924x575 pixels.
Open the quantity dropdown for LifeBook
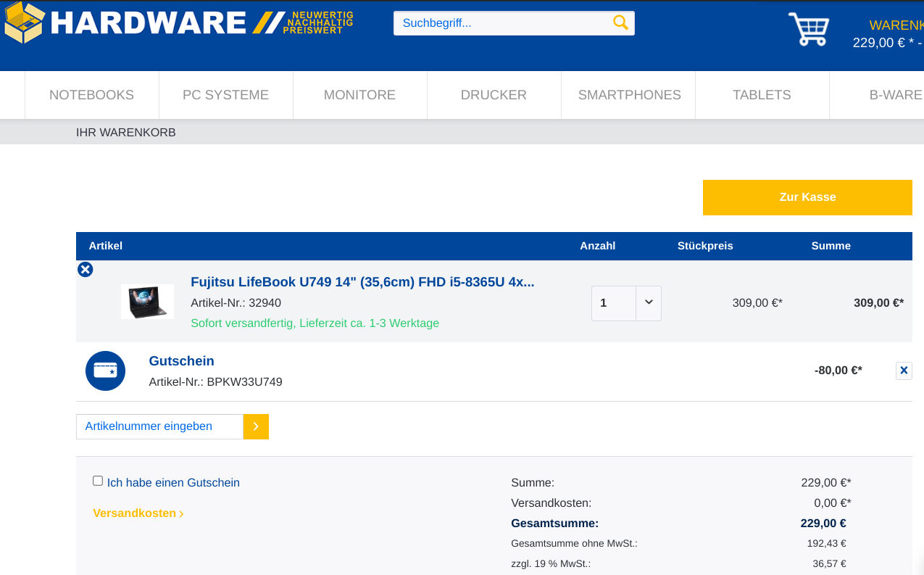(x=649, y=303)
